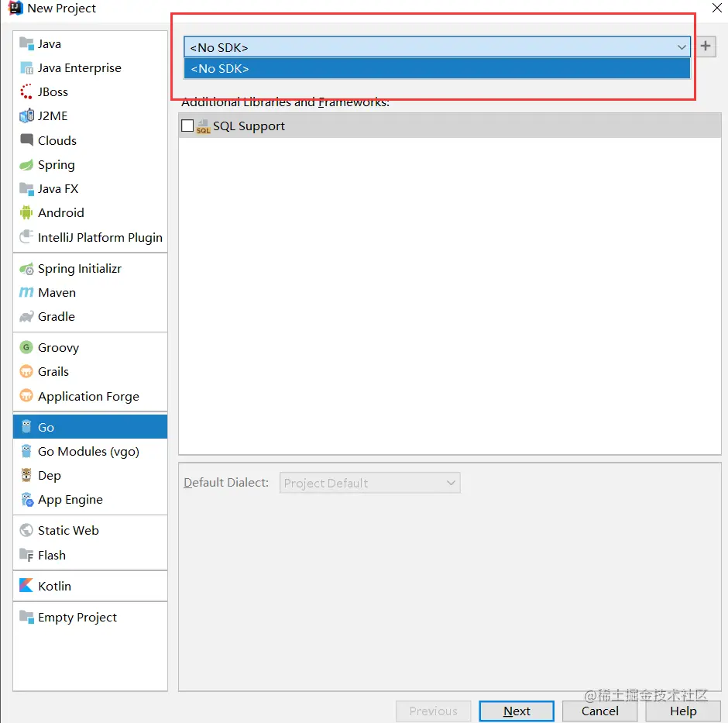Choose the Spring leaf icon

[x=26, y=165]
